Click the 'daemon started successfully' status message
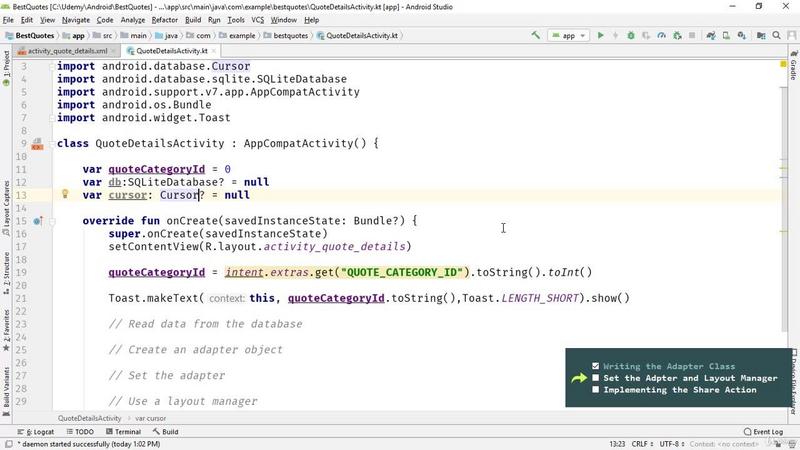The height and width of the screenshot is (450, 800). coord(89,444)
